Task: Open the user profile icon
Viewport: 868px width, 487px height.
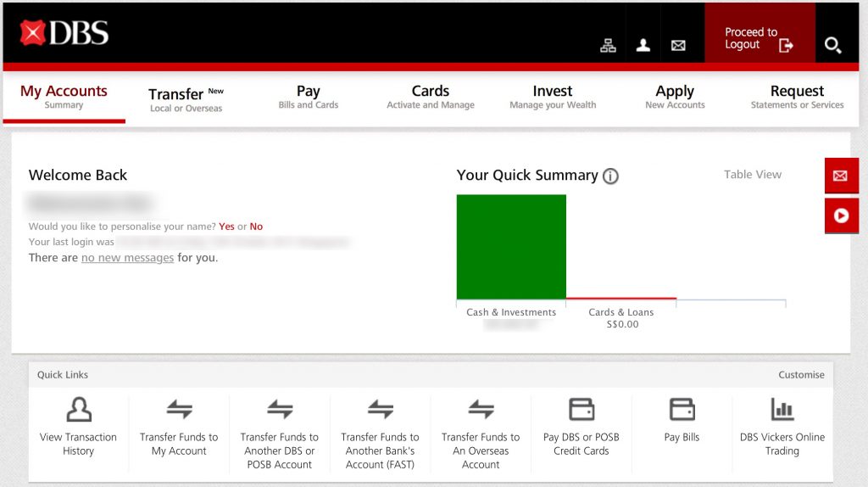Action: pyautogui.click(x=643, y=46)
